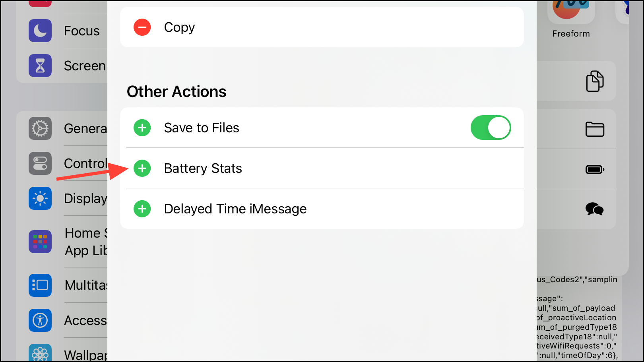Remove Copy using the red minus button
The image size is (644, 362).
[x=142, y=27]
